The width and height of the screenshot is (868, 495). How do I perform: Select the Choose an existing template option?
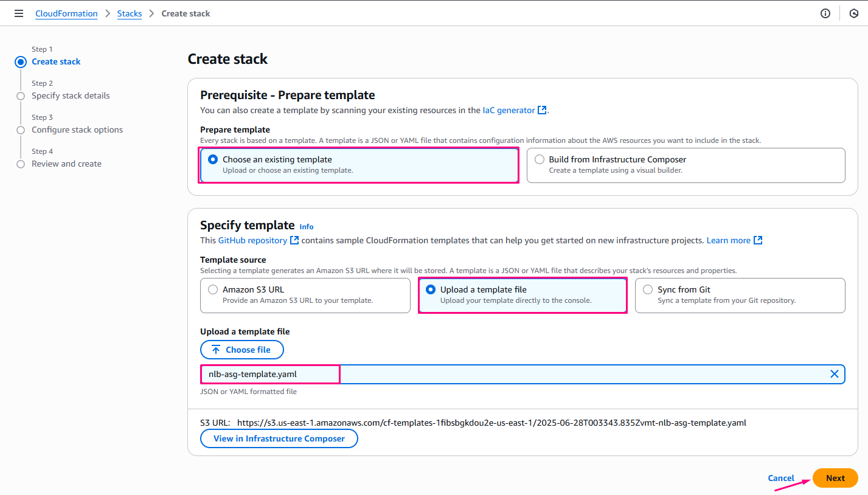pyautogui.click(x=213, y=159)
